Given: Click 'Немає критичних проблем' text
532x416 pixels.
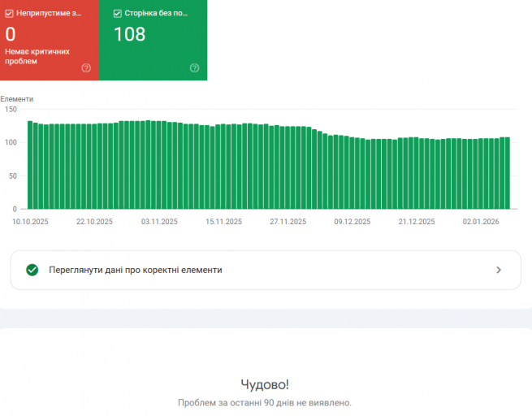Looking at the screenshot, I should click(37, 56).
